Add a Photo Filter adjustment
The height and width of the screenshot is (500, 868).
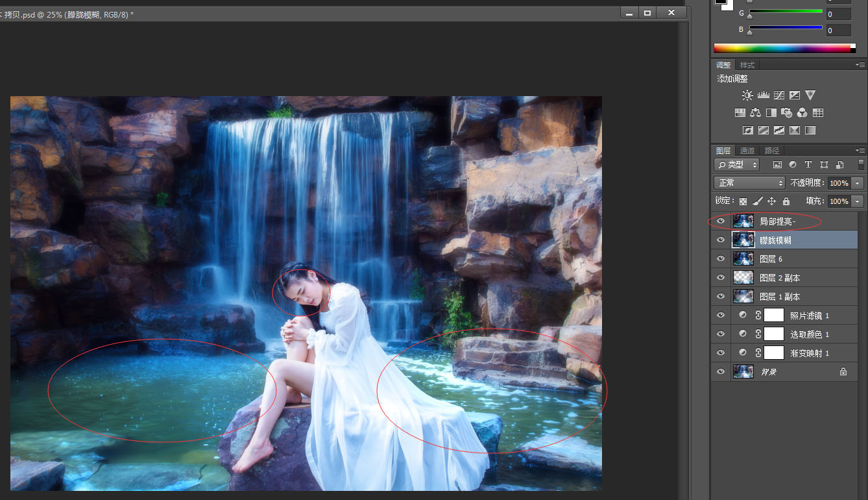pyautogui.click(x=787, y=113)
